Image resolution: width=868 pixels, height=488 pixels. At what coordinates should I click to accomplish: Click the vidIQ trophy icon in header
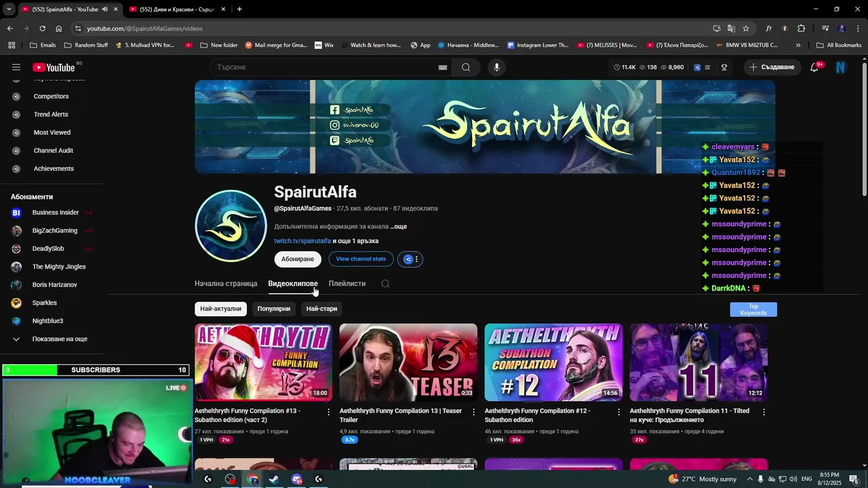pyautogui.click(x=724, y=67)
